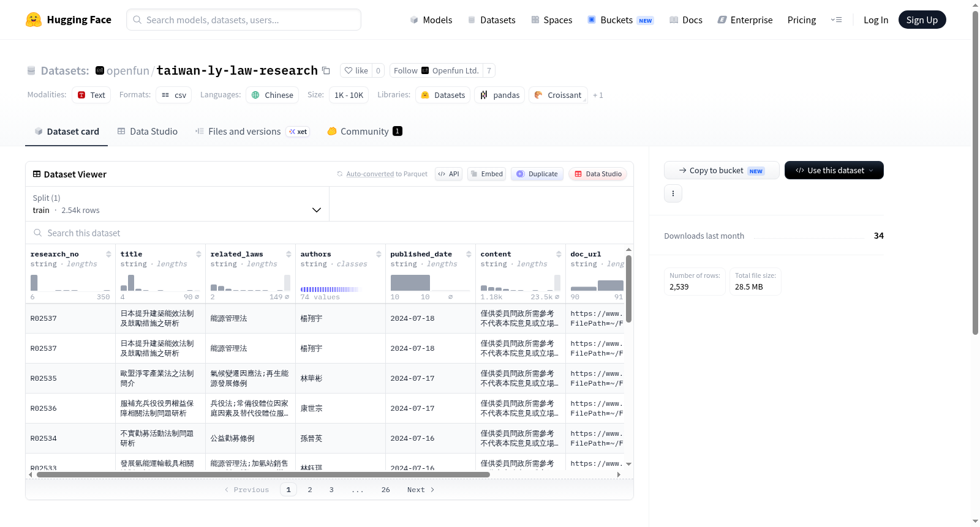
Task: Sort the content column via its sort arrows
Action: (559, 254)
